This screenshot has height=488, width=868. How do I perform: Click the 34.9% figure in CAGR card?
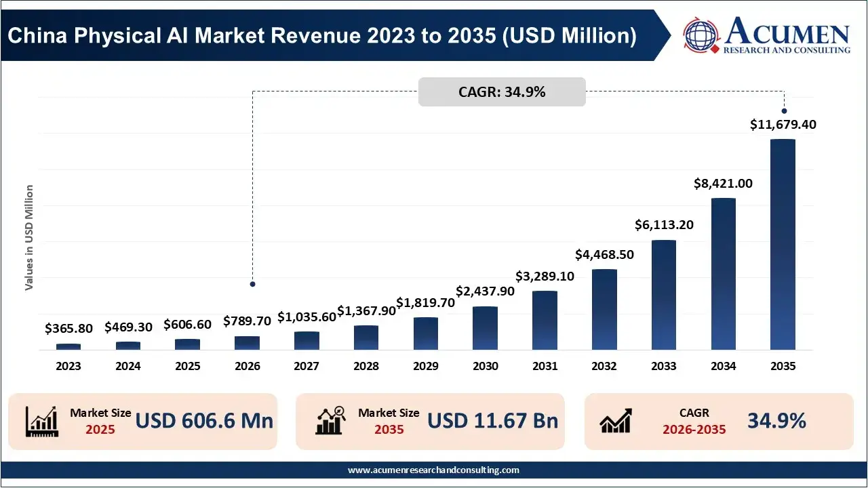click(777, 421)
